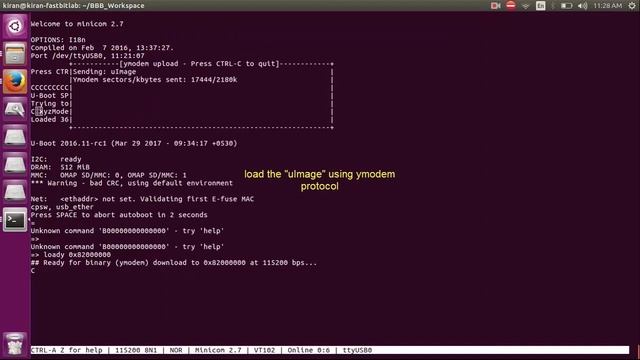This screenshot has height=360, width=640.
Task: Click the 'Net: <ethaddr> not set' line
Action: [142, 199]
